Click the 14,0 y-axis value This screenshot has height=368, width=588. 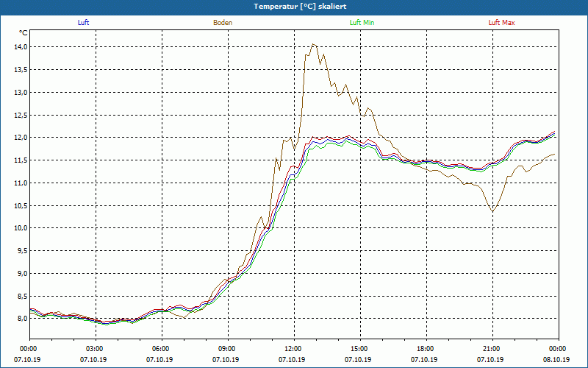point(21,47)
